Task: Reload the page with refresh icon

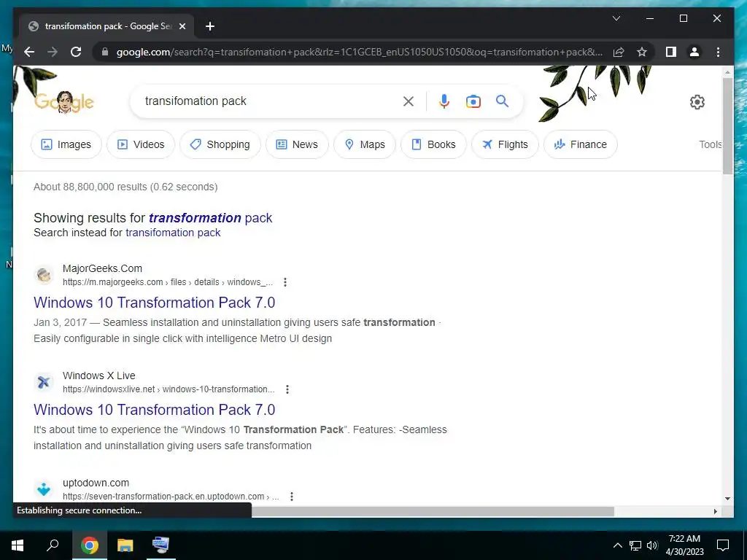Action: 76,52
